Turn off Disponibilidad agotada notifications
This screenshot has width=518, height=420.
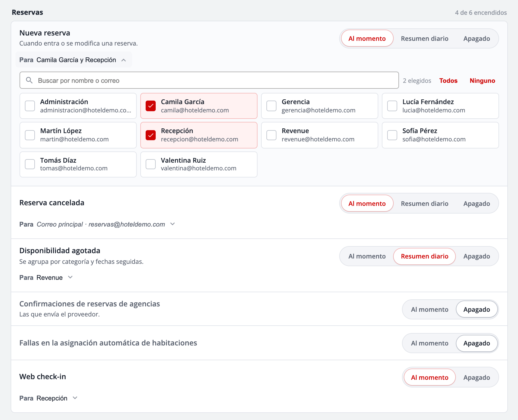click(x=477, y=256)
